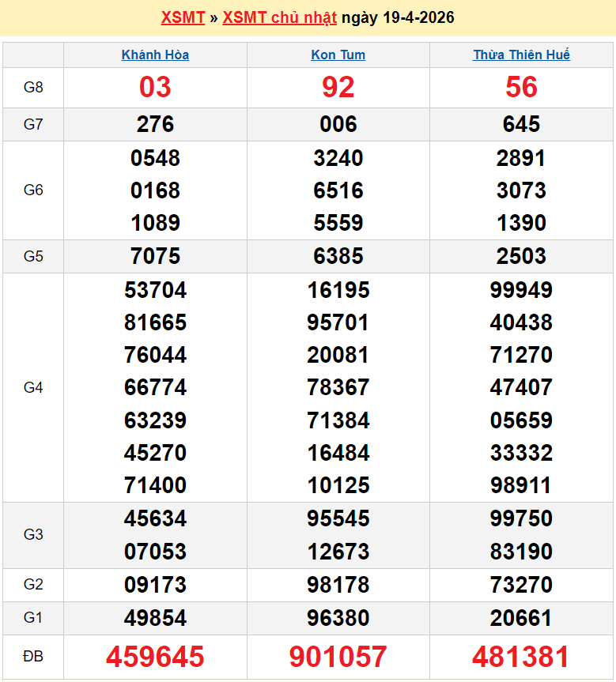The height and width of the screenshot is (682, 616).
Task: Click the G8 result 92
Action: pos(338,87)
